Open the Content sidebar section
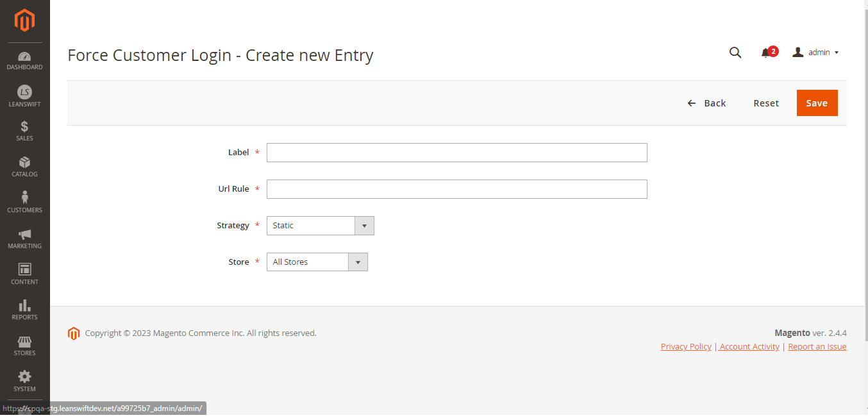 click(x=24, y=274)
